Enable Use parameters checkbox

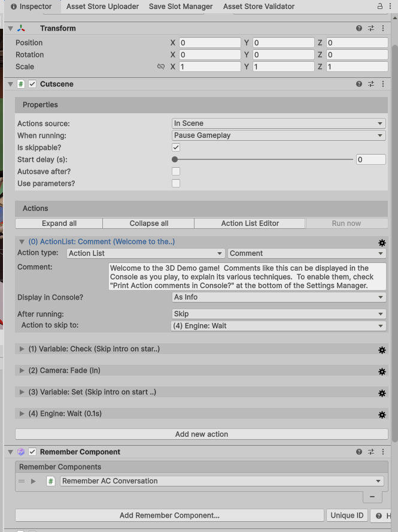[x=176, y=183]
